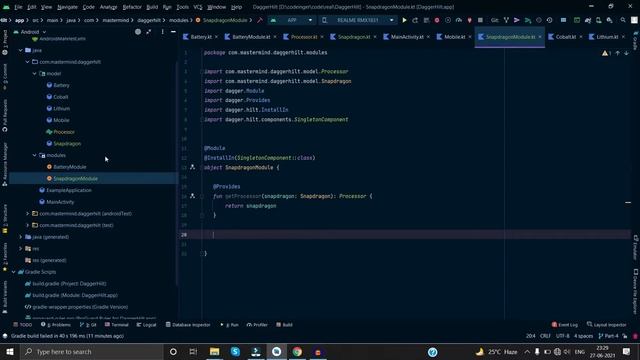Click the 4 spaces indent setting

[x=583, y=336]
